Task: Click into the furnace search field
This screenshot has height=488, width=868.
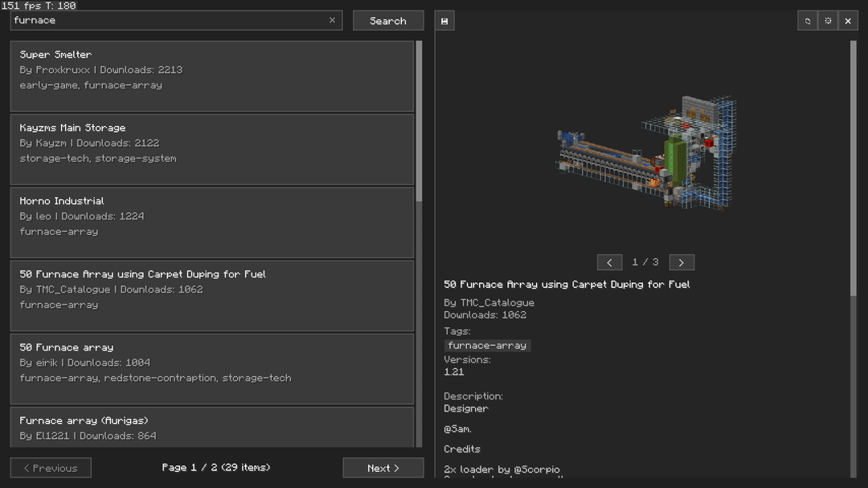Action: pos(169,21)
